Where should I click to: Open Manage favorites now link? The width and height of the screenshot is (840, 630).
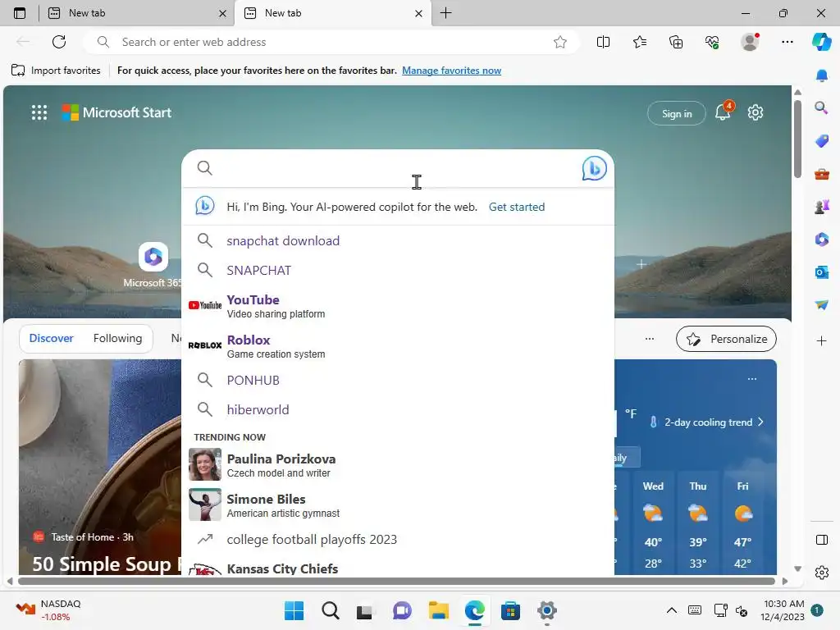click(452, 71)
